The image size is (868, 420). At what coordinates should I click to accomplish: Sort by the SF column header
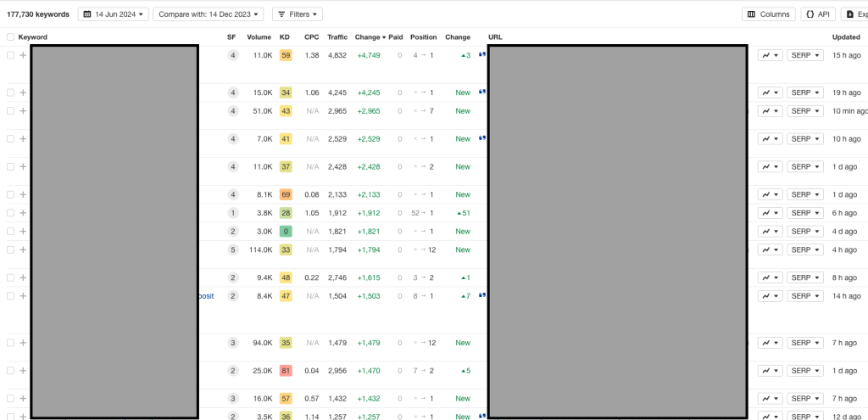click(x=231, y=37)
